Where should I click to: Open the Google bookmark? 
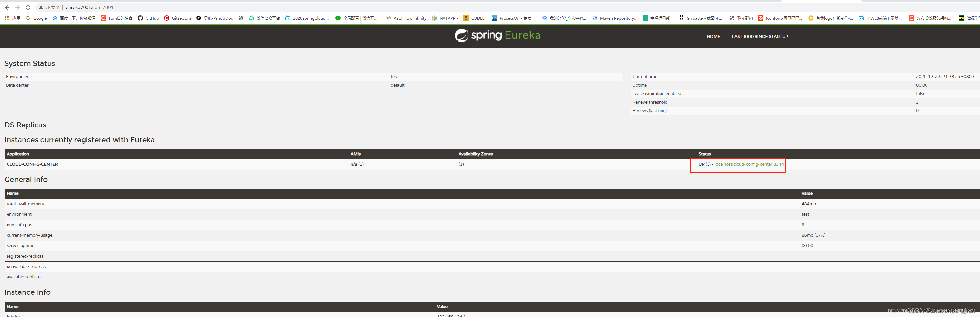coord(36,18)
